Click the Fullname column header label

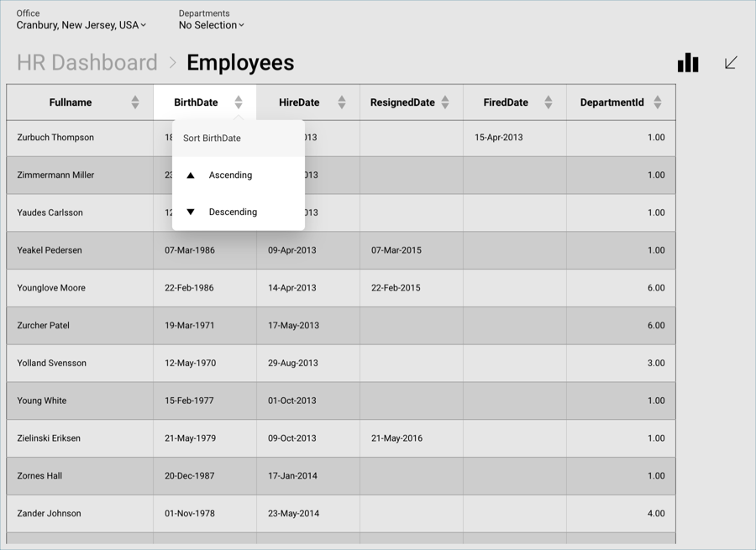71,102
